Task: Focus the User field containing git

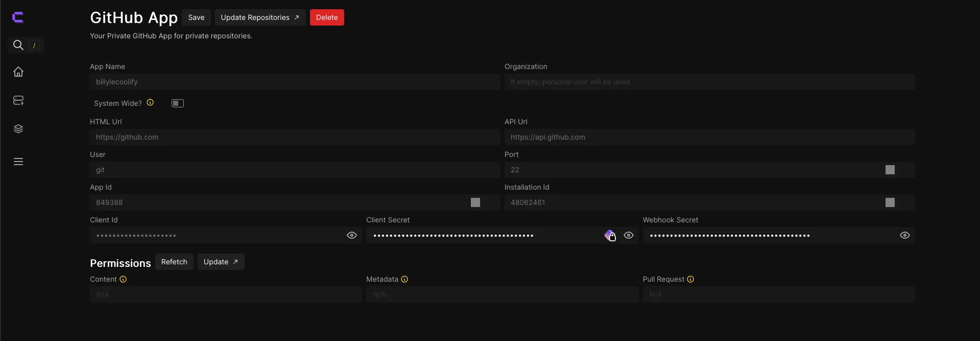Action: click(x=295, y=170)
